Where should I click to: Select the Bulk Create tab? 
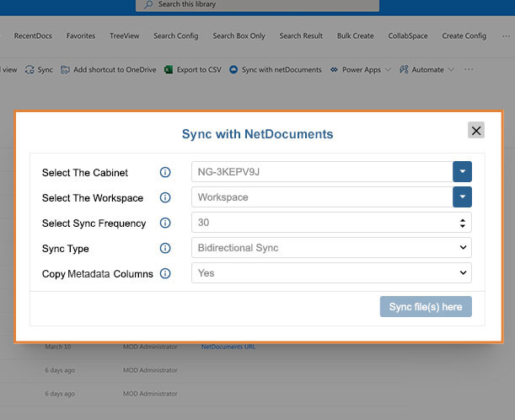(x=356, y=35)
